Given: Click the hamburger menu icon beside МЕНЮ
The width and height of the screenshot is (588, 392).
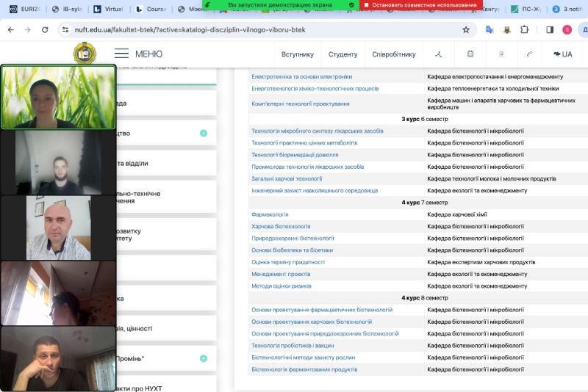Looking at the screenshot, I should click(x=122, y=54).
